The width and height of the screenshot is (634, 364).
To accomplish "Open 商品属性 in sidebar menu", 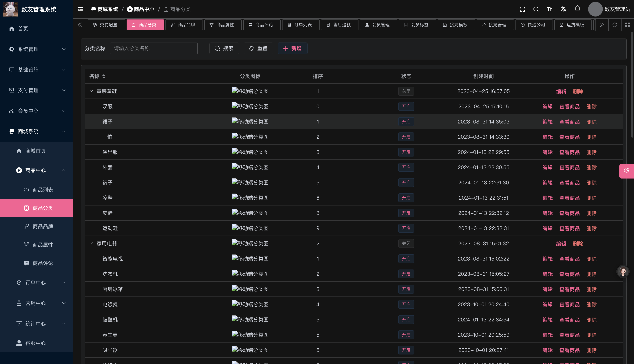I will point(37,245).
